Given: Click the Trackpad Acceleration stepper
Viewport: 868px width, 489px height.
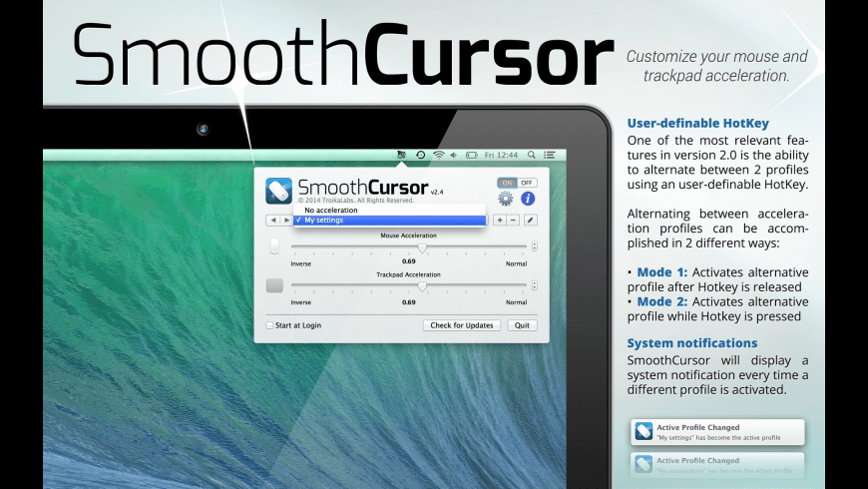Looking at the screenshot, I should click(534, 285).
